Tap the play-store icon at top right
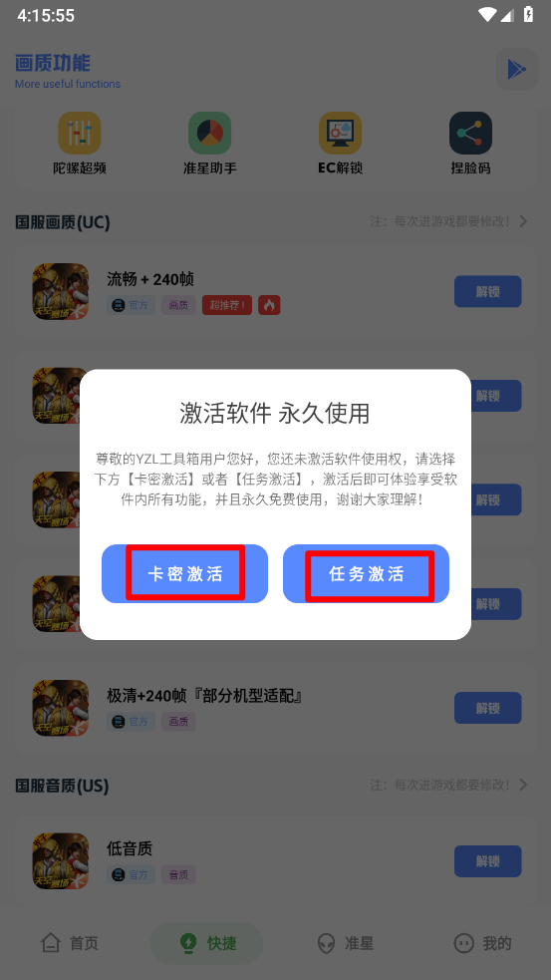This screenshot has width=551, height=980. coord(517,70)
